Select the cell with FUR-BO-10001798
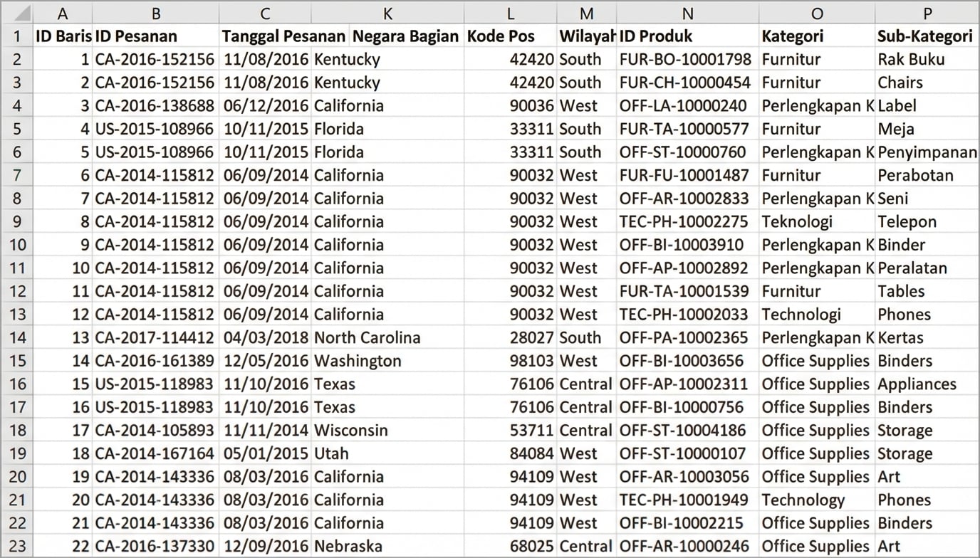Screen dimensions: 980x558 pos(685,59)
